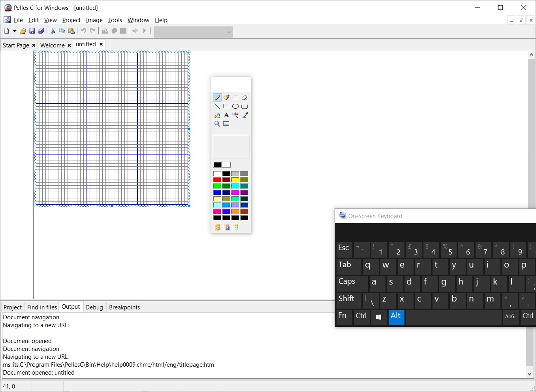Select the Rectangle shape tool
The image size is (536, 392).
tap(226, 106)
